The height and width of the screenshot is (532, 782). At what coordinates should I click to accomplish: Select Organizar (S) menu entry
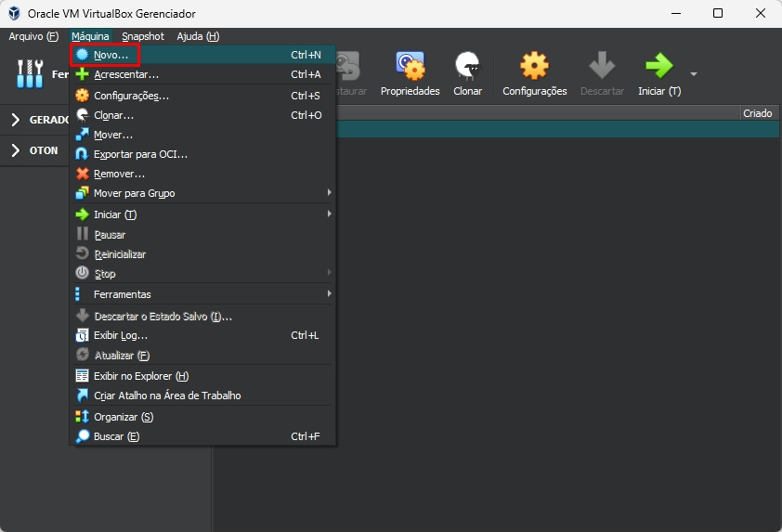pos(202,417)
